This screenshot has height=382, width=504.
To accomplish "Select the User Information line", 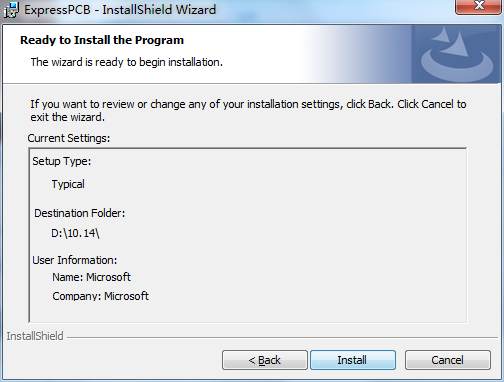I will click(x=75, y=260).
